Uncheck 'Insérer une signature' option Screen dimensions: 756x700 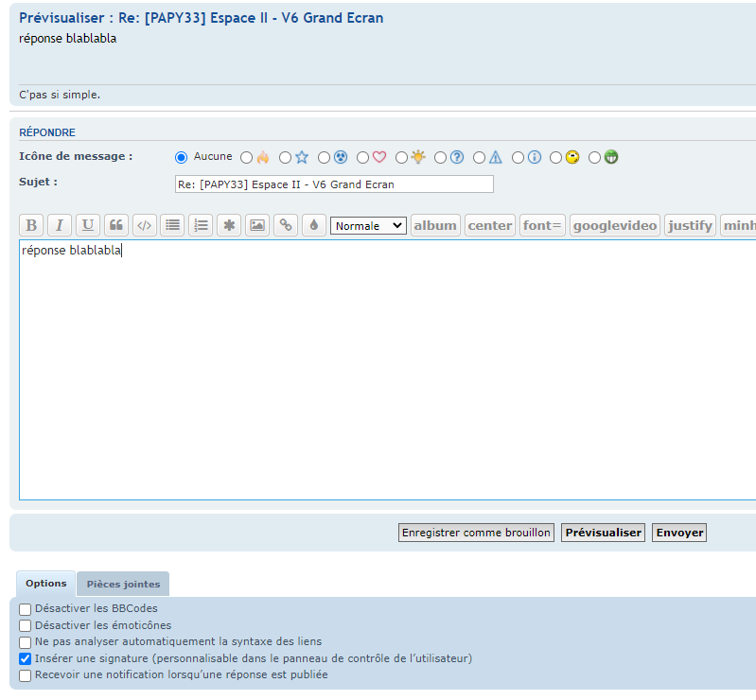point(26,659)
